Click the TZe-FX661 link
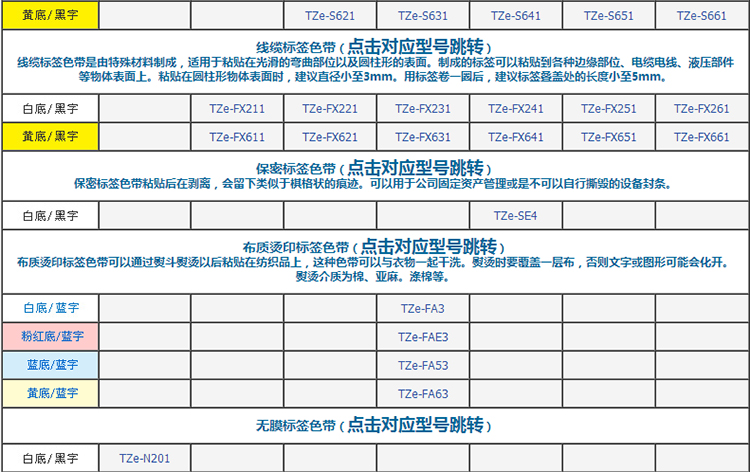Screen dimensions: 750x472 [701, 137]
